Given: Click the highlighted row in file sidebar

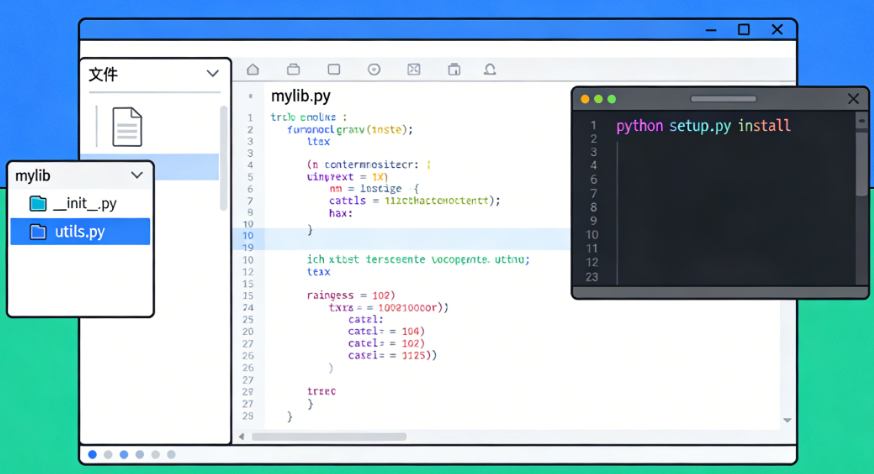Looking at the screenshot, I should tap(187, 167).
